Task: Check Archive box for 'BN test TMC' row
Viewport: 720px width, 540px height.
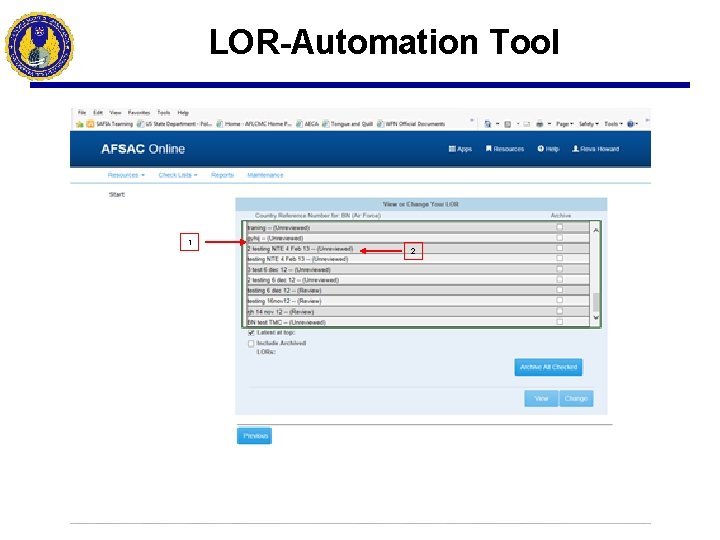Action: [559, 322]
